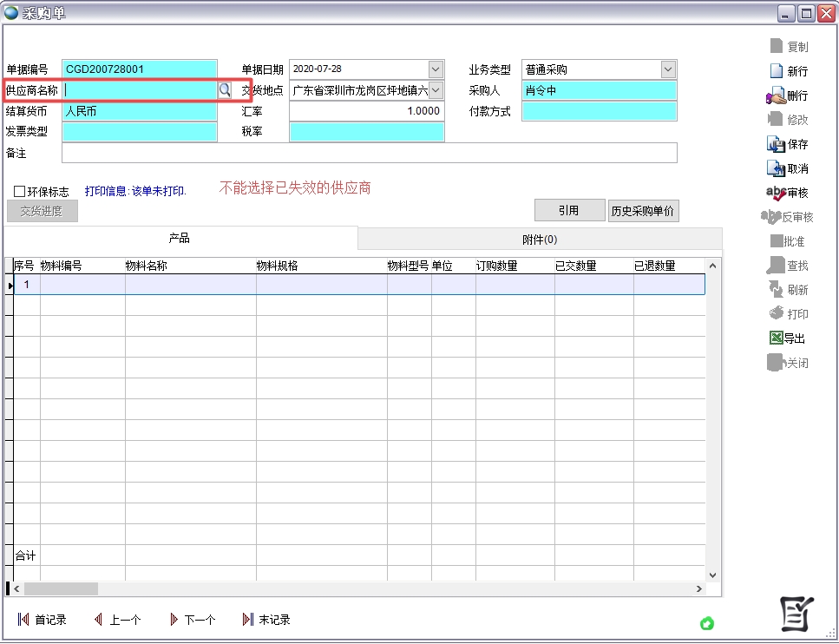Click the notepad icon at bottom right
The width and height of the screenshot is (839, 644).
[796, 614]
